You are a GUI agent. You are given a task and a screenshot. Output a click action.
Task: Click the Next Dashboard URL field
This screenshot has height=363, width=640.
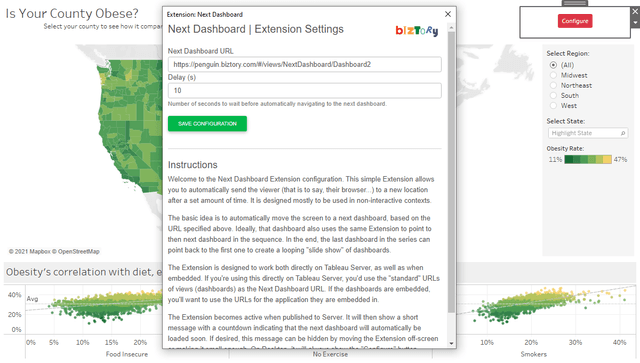point(304,65)
